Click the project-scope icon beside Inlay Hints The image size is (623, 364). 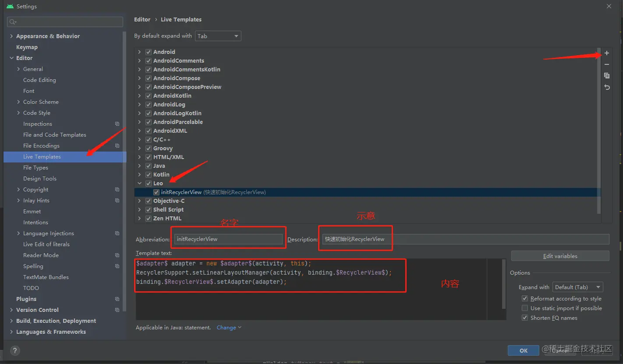117,201
